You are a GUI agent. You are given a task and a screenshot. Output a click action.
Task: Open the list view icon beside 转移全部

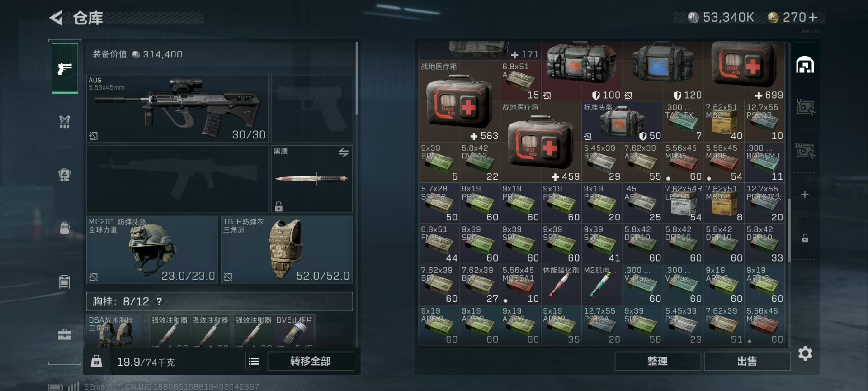254,361
